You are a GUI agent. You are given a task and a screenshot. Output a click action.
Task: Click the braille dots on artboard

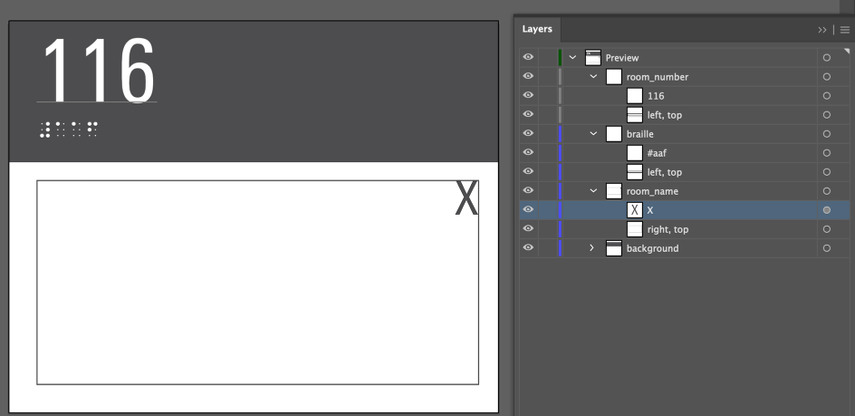[x=69, y=129]
